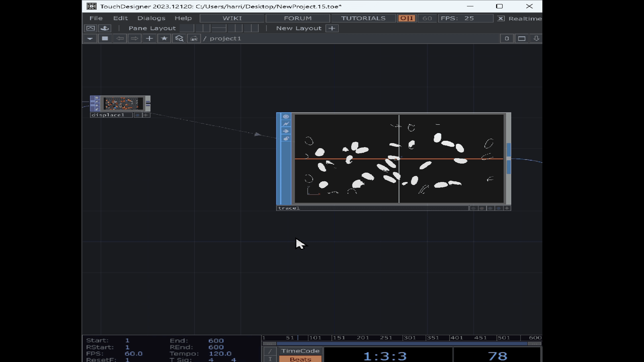The image size is (644, 362).
Task: Click the network search icon
Action: point(179,39)
